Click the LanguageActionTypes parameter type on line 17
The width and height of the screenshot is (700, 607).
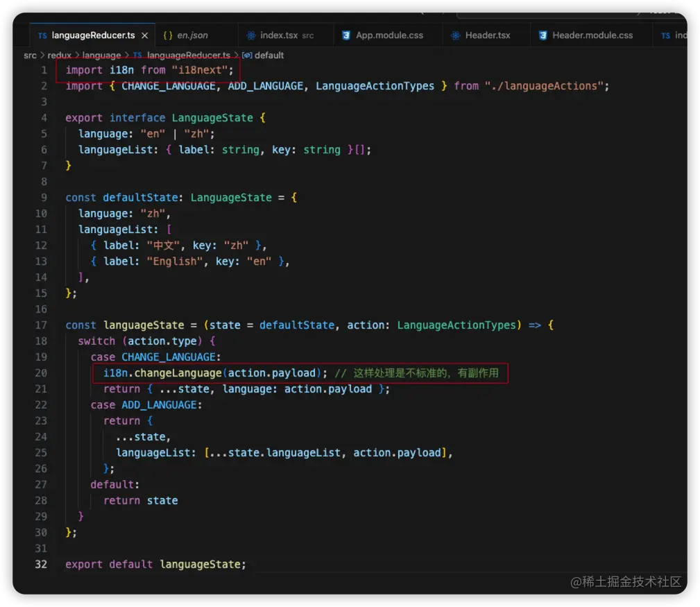pyautogui.click(x=456, y=325)
